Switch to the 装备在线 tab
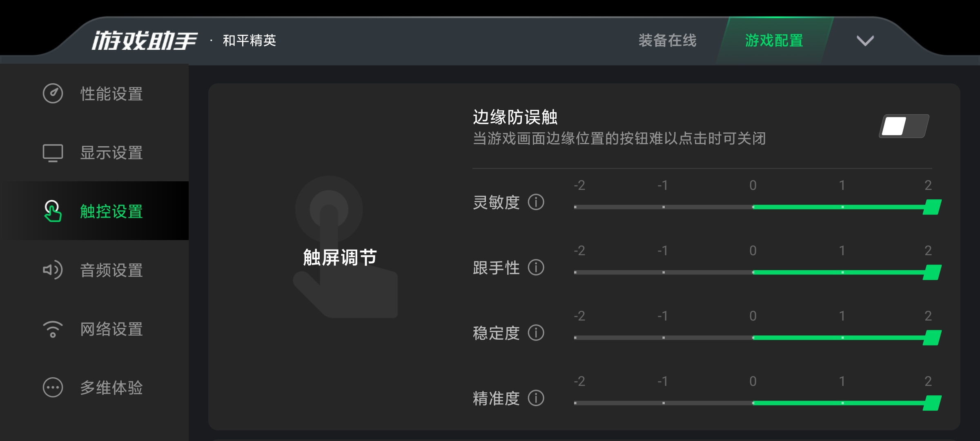Image resolution: width=980 pixels, height=441 pixels. pyautogui.click(x=667, y=40)
